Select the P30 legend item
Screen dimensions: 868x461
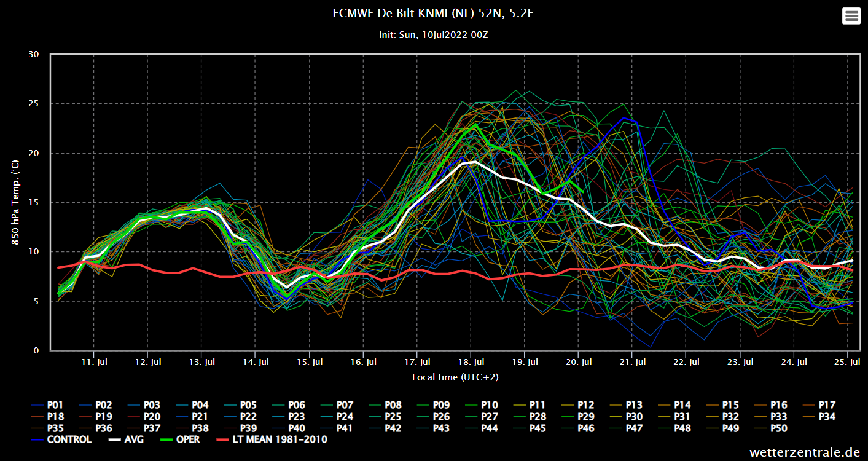coord(625,417)
